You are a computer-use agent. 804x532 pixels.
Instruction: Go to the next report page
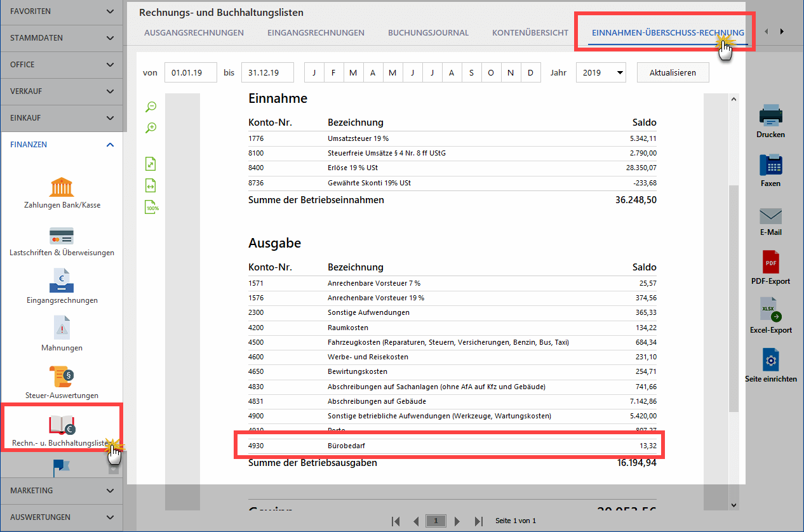(x=457, y=521)
